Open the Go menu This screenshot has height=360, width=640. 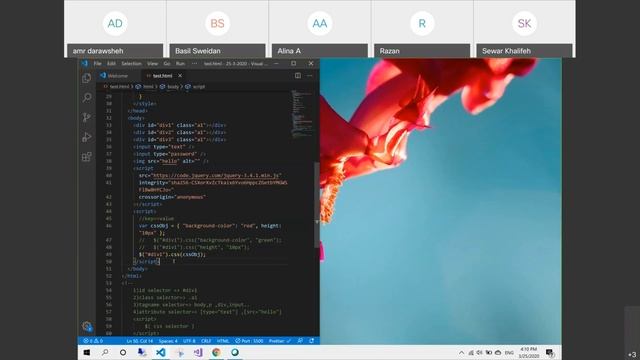click(167, 64)
